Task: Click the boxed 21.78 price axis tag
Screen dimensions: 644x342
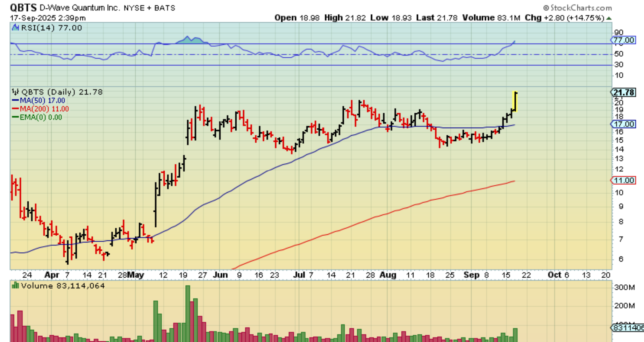Action: [623, 92]
